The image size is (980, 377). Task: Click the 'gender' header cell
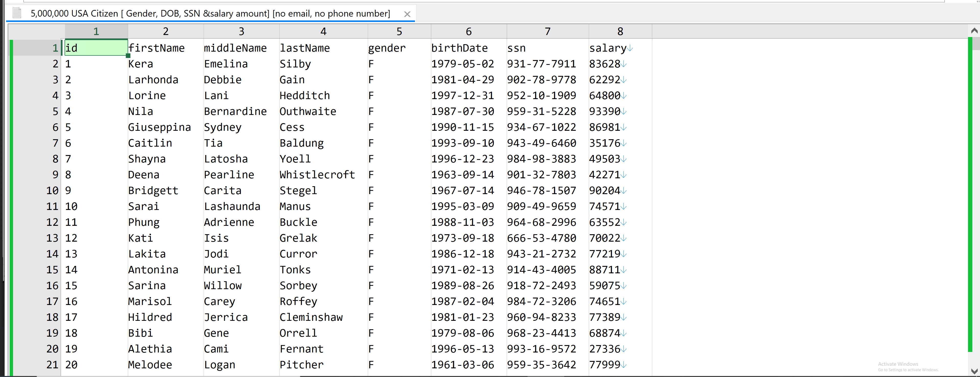(x=387, y=48)
